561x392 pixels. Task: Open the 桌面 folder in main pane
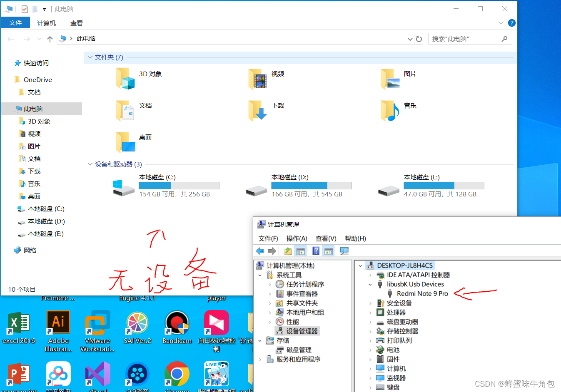pyautogui.click(x=125, y=142)
